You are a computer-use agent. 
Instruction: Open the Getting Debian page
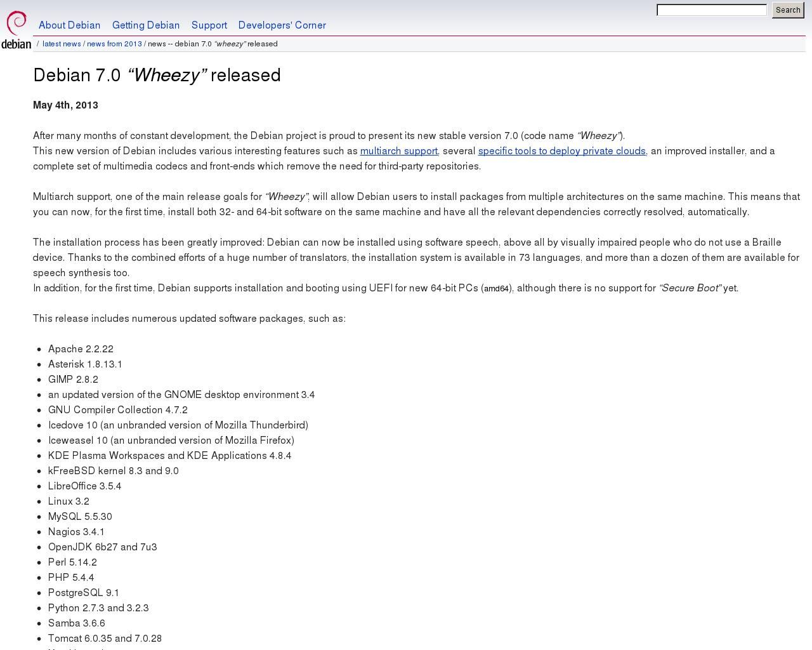coord(146,25)
